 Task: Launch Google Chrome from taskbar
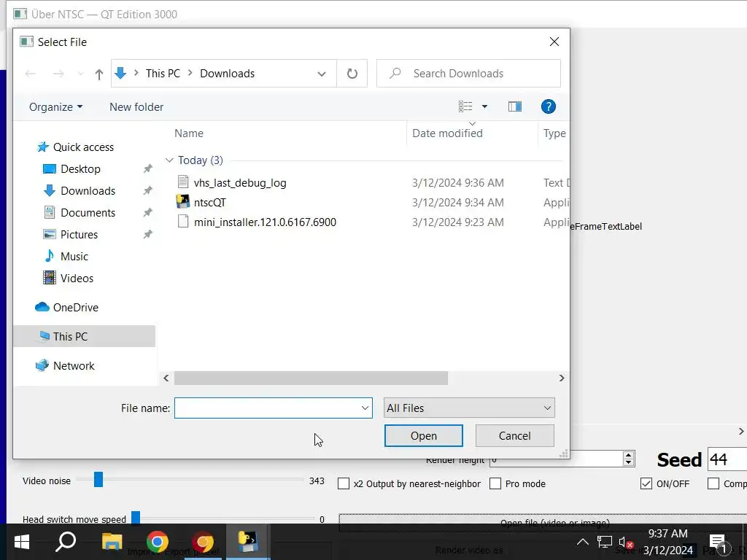pyautogui.click(x=158, y=542)
